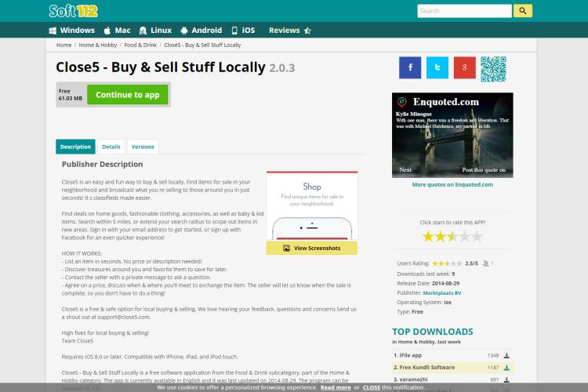Click the Close5 breadcrumb link

(202, 45)
